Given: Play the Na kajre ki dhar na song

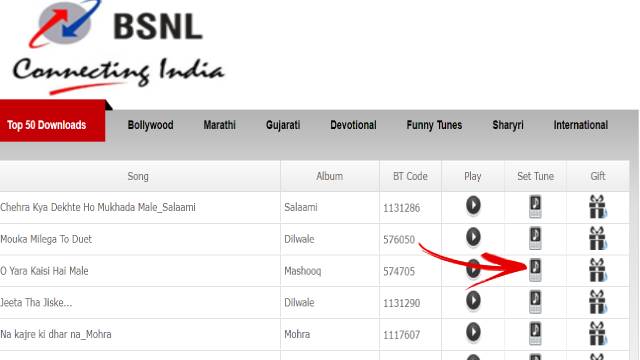Looking at the screenshot, I should (473, 332).
